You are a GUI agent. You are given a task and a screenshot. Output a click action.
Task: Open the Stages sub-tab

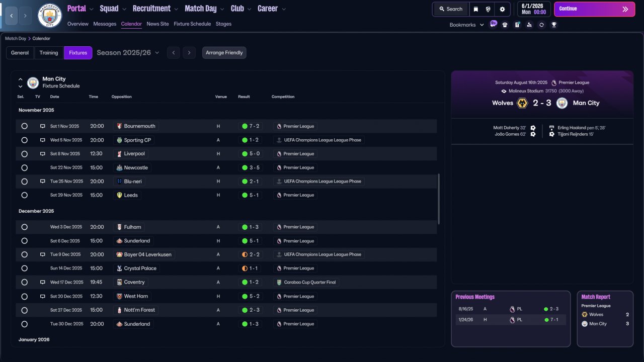[x=223, y=24]
